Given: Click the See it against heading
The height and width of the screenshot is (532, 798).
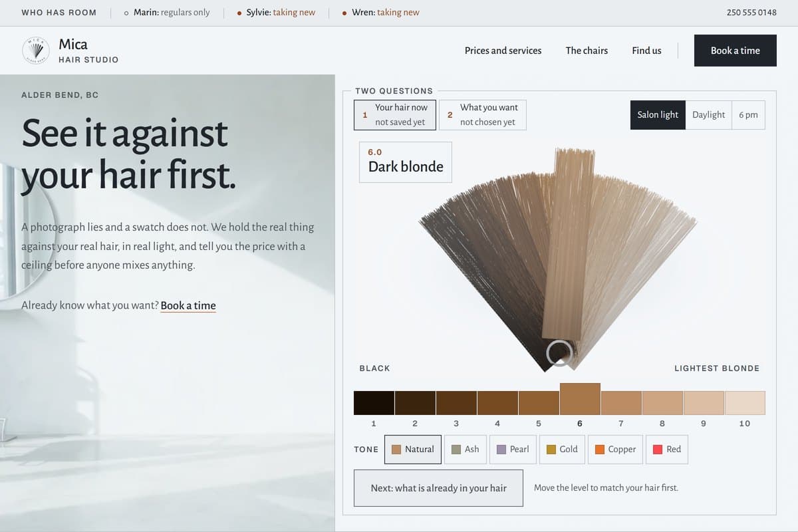Looking at the screenshot, I should 128,154.
